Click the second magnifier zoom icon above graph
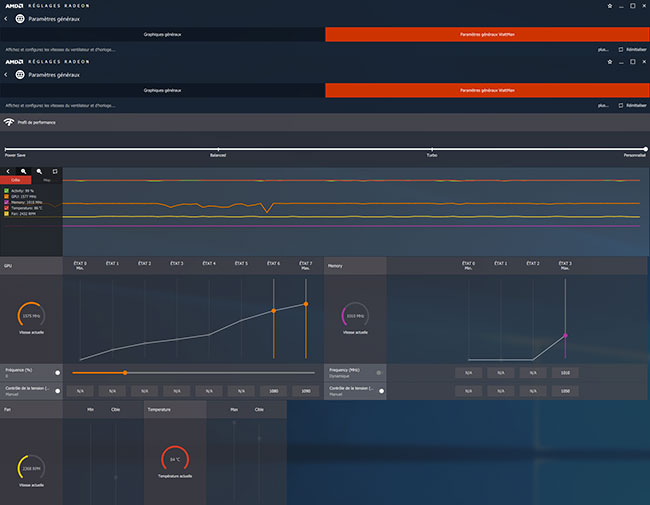 (x=39, y=171)
